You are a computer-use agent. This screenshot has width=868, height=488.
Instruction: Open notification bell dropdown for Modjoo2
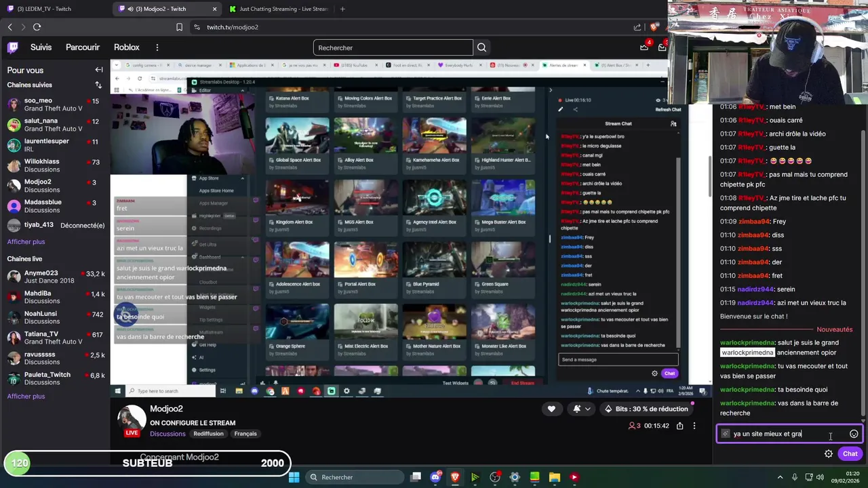[x=581, y=409]
